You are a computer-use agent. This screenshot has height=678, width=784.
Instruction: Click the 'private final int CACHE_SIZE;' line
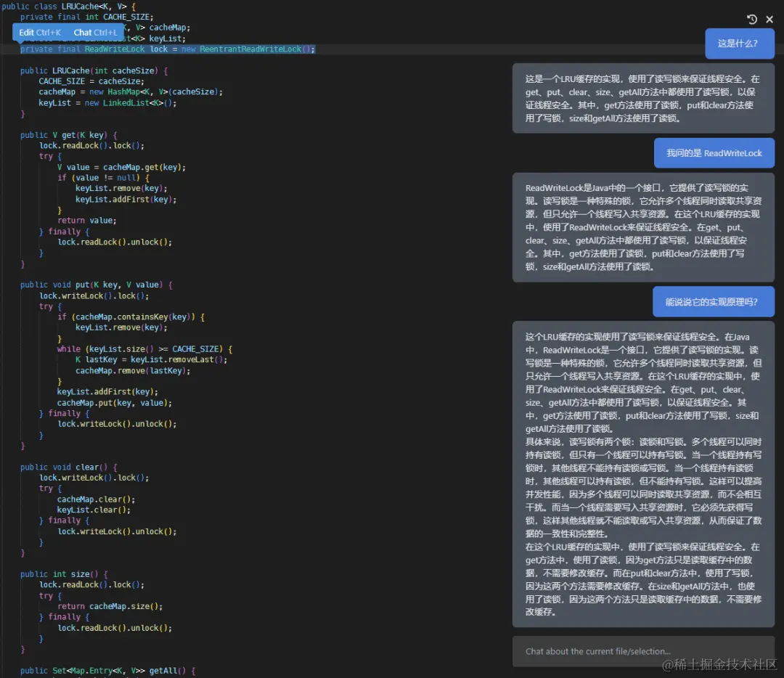[x=87, y=17]
